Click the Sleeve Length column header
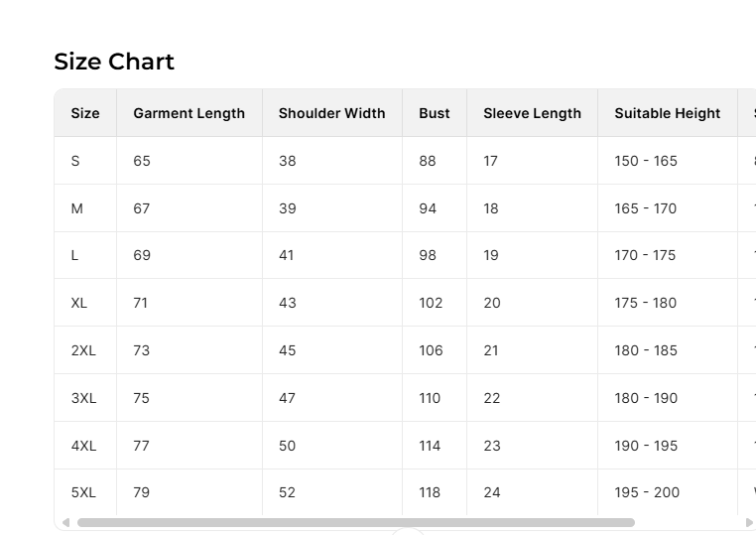The width and height of the screenshot is (756, 535). pyautogui.click(x=532, y=113)
